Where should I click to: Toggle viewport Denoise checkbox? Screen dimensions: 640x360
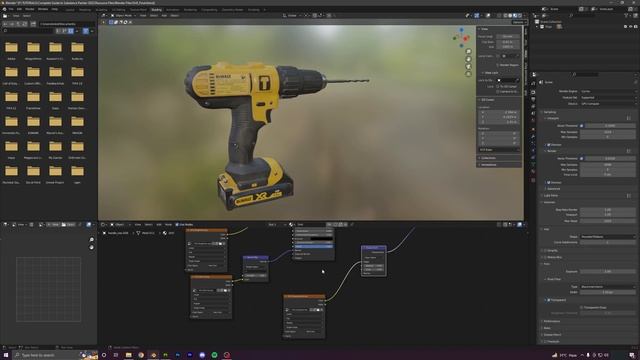(549, 144)
